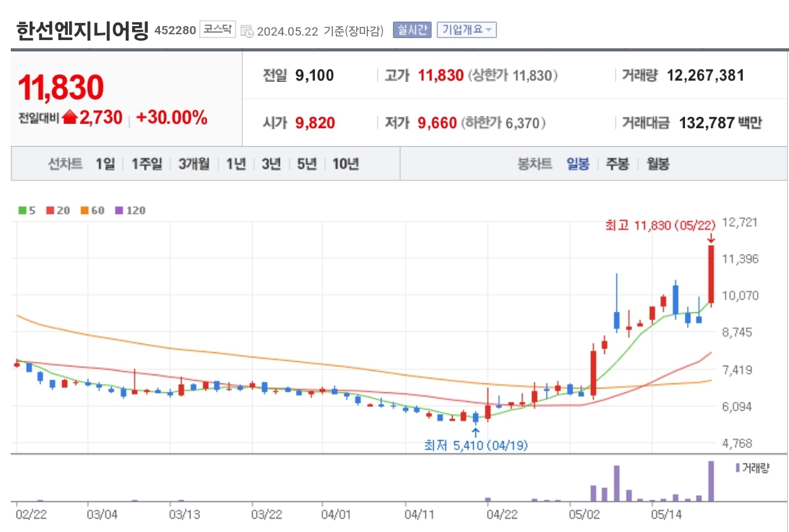Click the green 5-day moving average swatch
The width and height of the screenshot is (789, 532).
22,210
